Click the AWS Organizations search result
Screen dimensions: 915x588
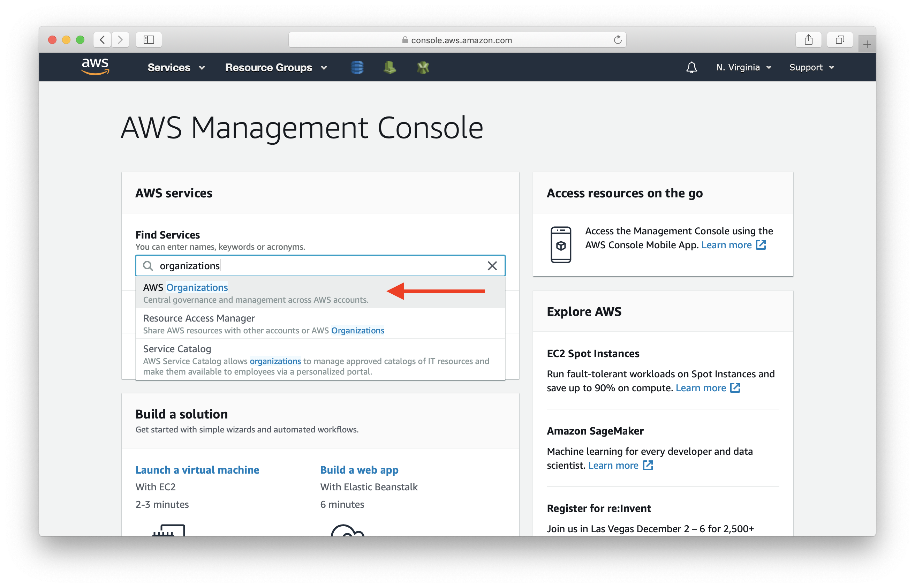186,287
